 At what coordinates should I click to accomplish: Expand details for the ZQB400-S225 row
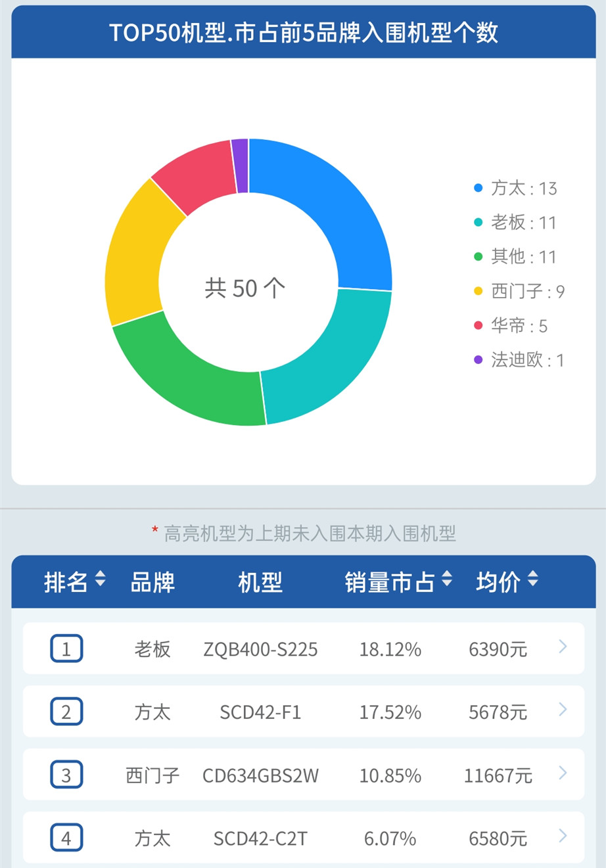point(562,647)
